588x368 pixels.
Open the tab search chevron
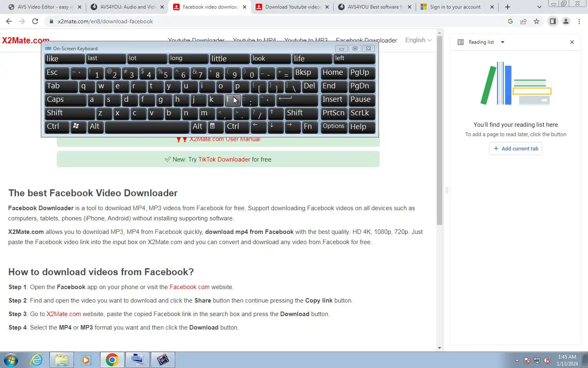539,7
